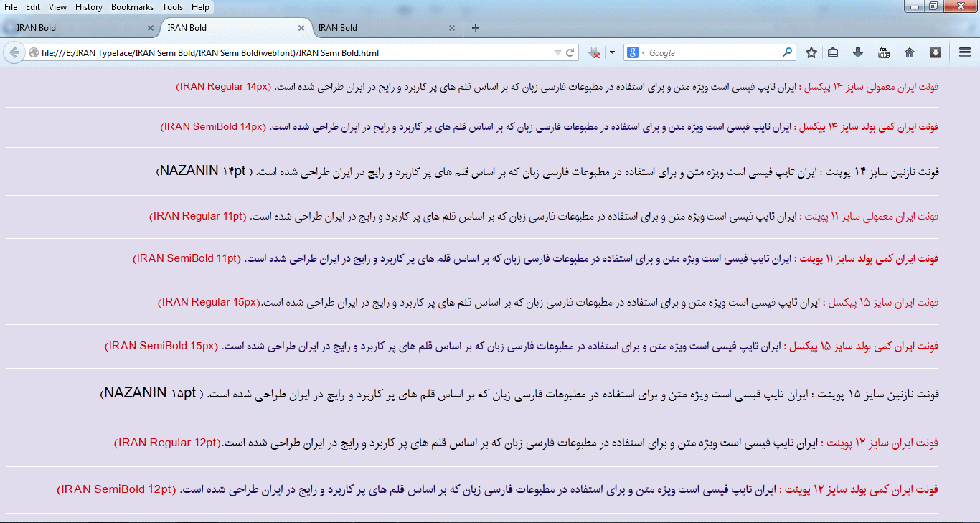The width and height of the screenshot is (980, 523).
Task: Close the active IRAN Bold tab
Action: (301, 28)
